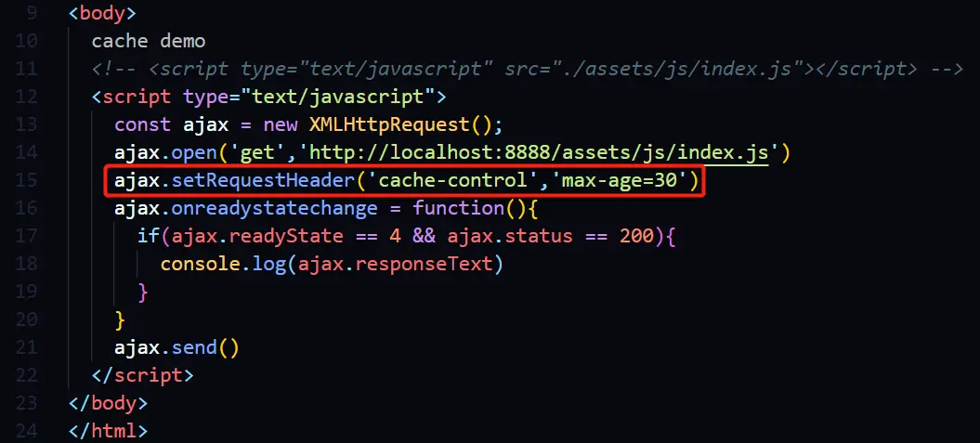Click the closing script tag
980x443 pixels.
click(x=142, y=375)
